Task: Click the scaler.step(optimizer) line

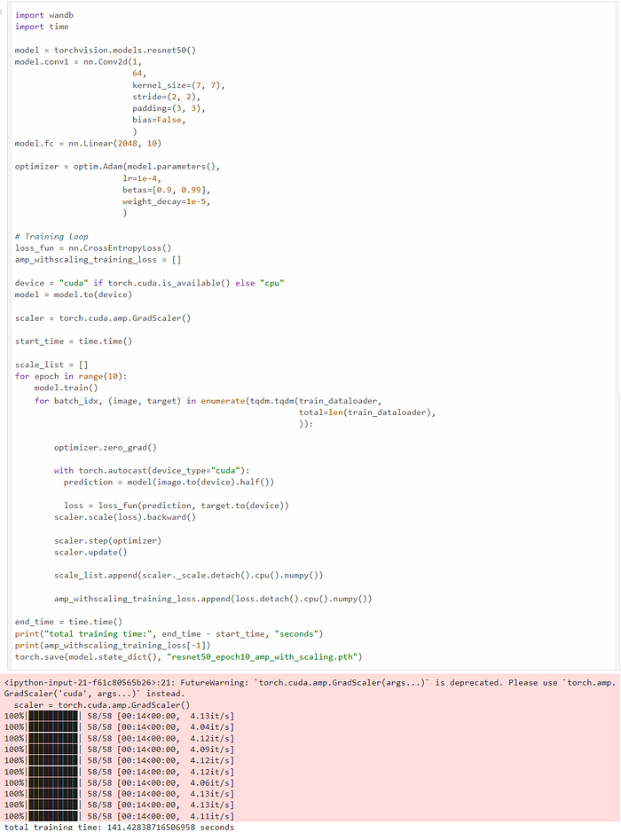Action: point(107,541)
